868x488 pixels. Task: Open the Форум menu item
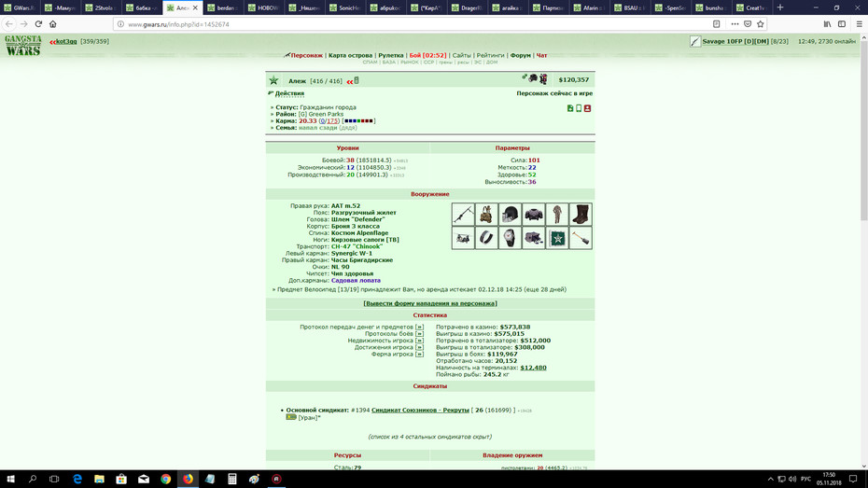click(x=521, y=55)
